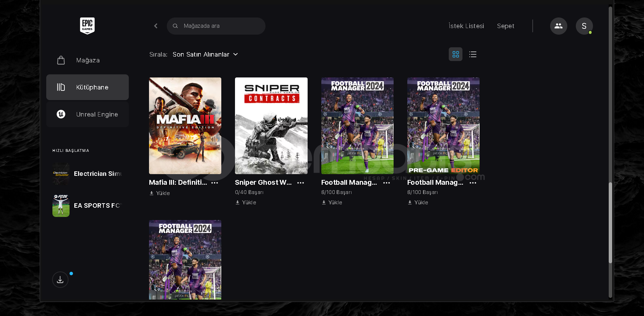Click the Unreal Engine logo icon

(61, 114)
